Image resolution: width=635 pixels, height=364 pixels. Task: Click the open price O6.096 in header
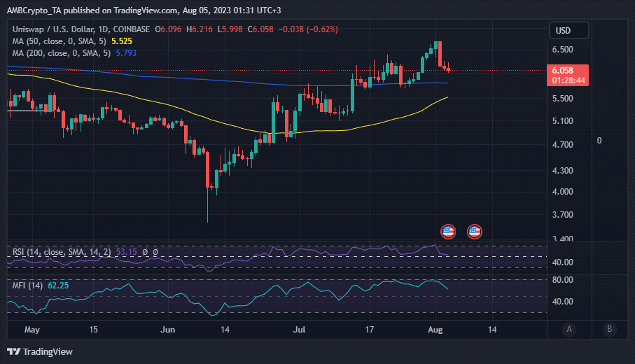(168, 29)
